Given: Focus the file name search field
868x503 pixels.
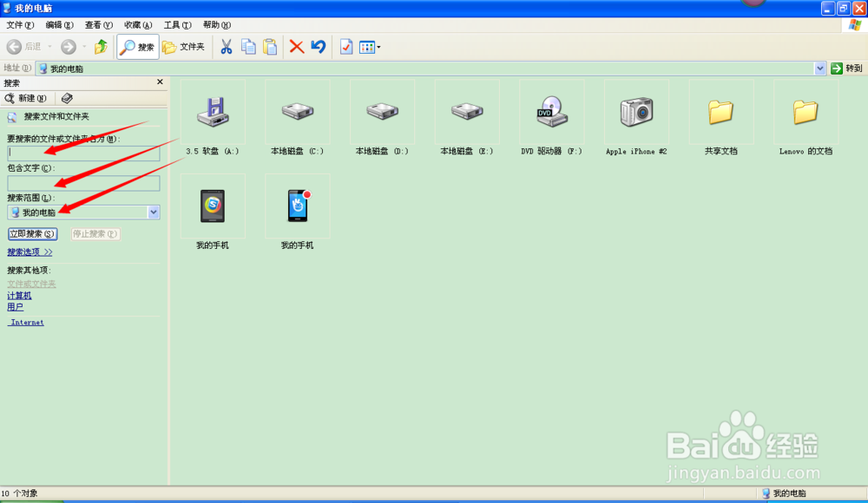Looking at the screenshot, I should (x=83, y=154).
